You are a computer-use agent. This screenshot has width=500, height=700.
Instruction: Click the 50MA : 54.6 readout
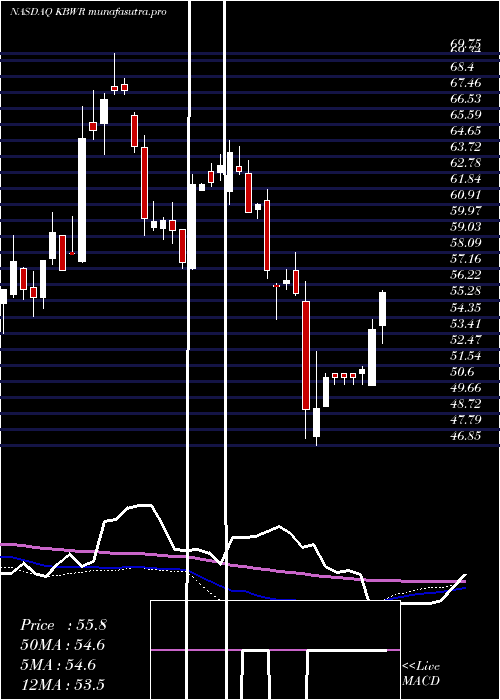pyautogui.click(x=63, y=645)
